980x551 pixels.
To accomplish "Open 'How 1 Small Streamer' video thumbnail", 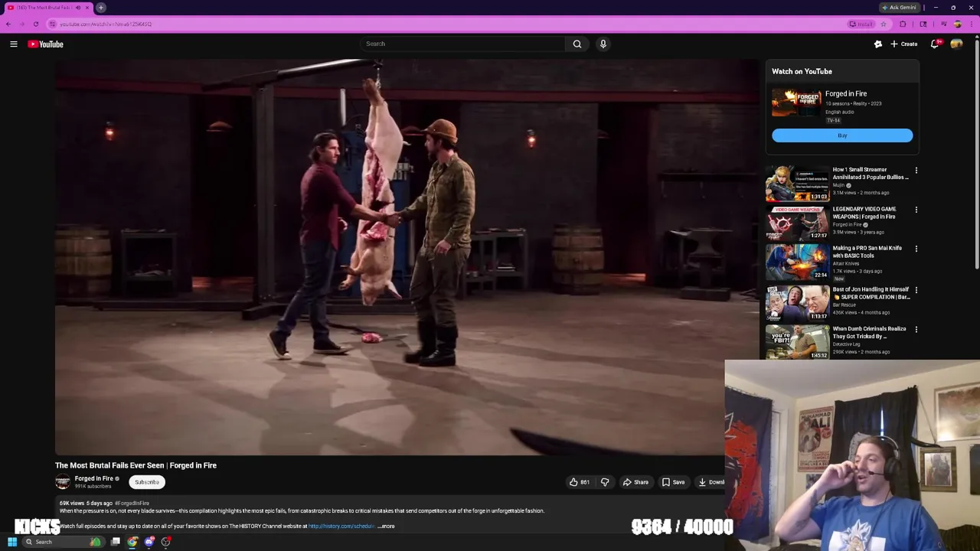I will pos(797,184).
